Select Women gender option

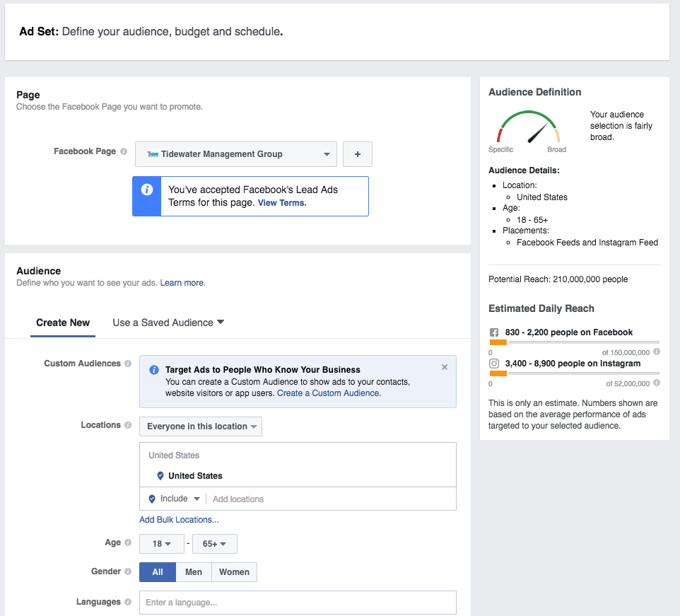234,572
